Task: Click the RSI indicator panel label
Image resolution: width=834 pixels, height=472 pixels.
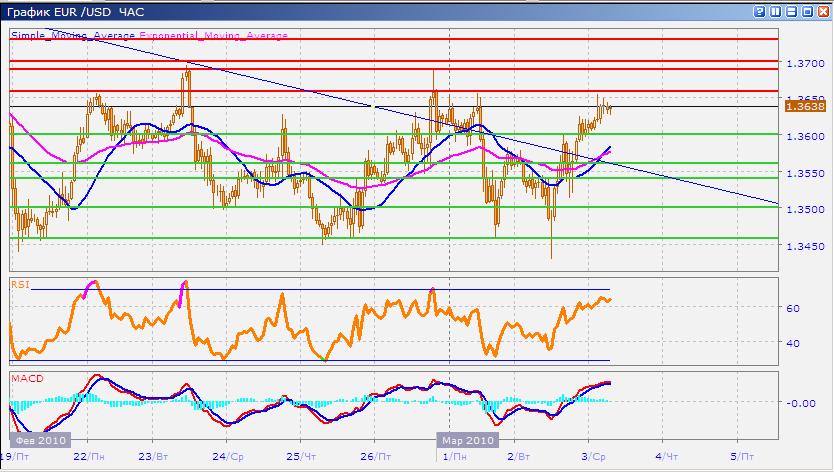Action: click(x=20, y=285)
